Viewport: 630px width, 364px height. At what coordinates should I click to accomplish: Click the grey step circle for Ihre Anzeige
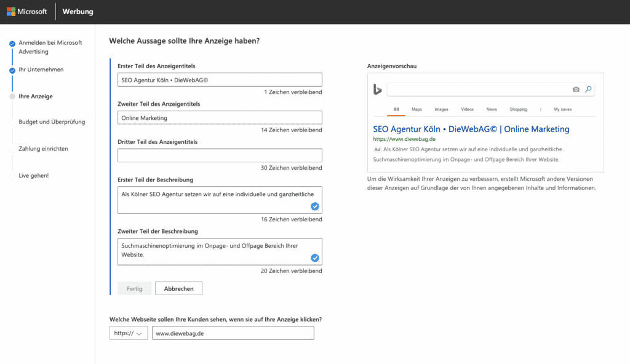pos(12,97)
